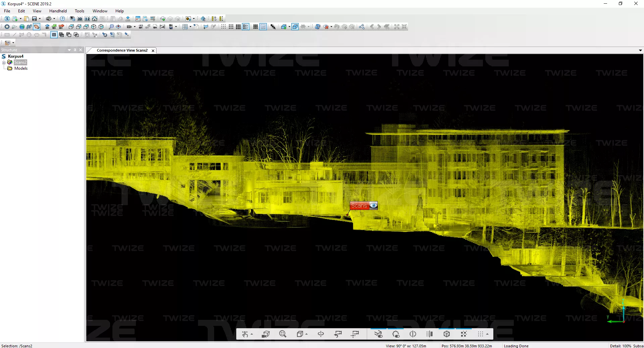Viewport: 644px width, 348px height.
Task: Click the magnifier icon in bottom toolbar
Action: point(283,334)
